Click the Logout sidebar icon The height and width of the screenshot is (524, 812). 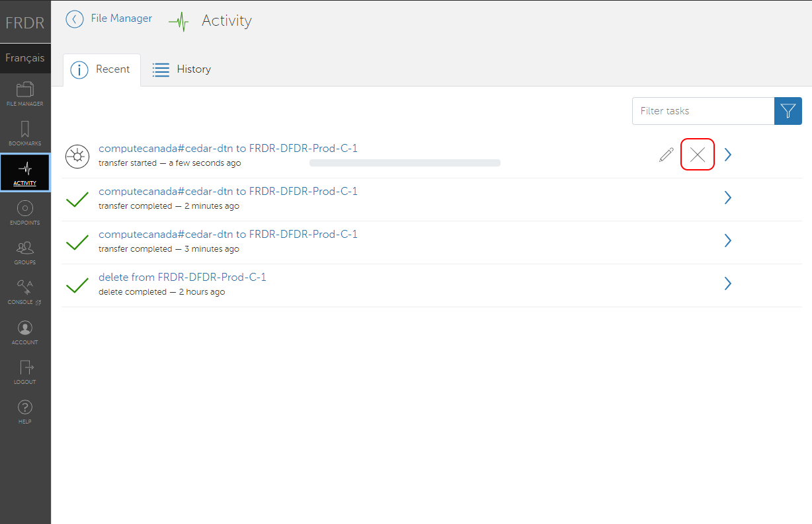pyautogui.click(x=25, y=371)
